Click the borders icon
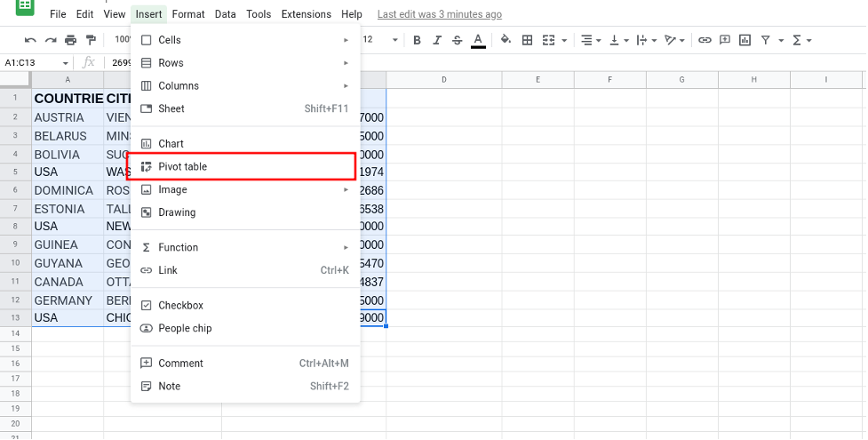868x440 pixels. tap(528, 40)
